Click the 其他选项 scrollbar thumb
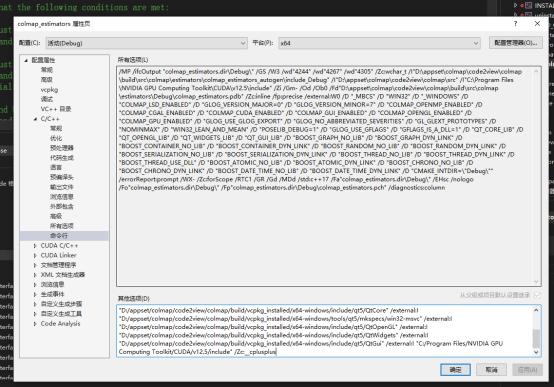Screen dimensions: 554x387 click(536, 339)
